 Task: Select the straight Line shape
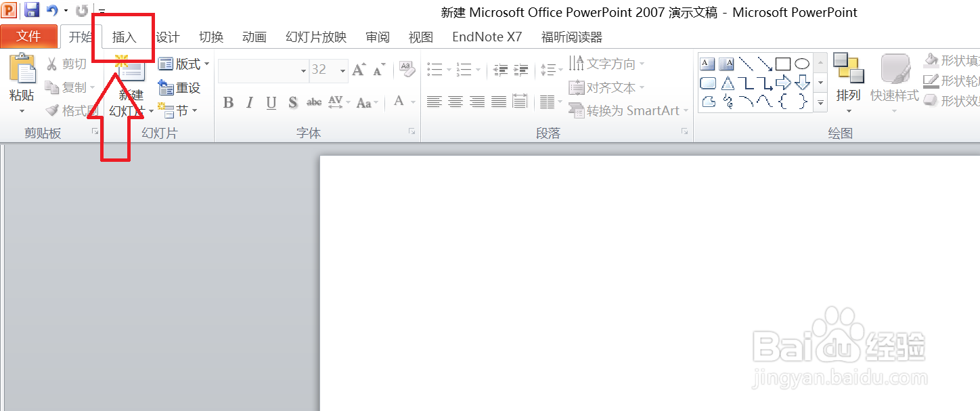click(746, 64)
